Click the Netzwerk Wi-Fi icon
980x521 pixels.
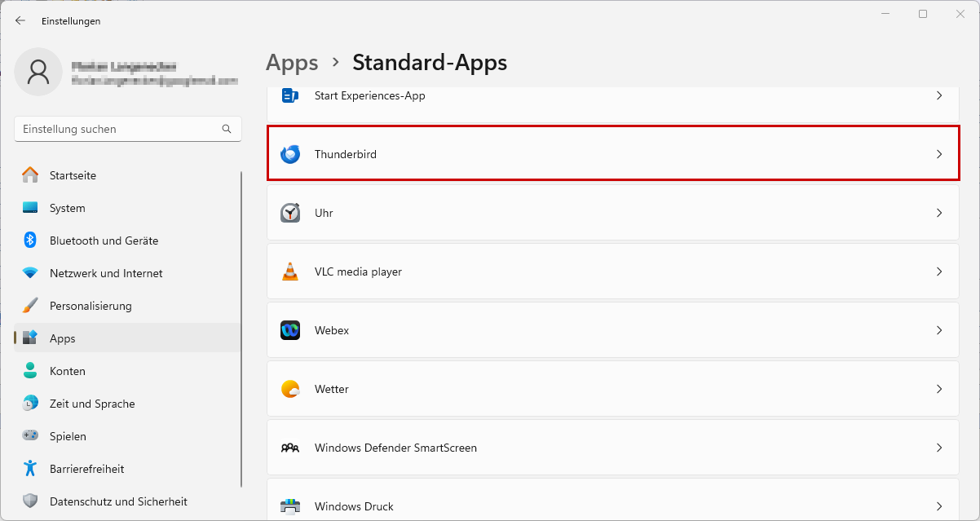click(30, 273)
